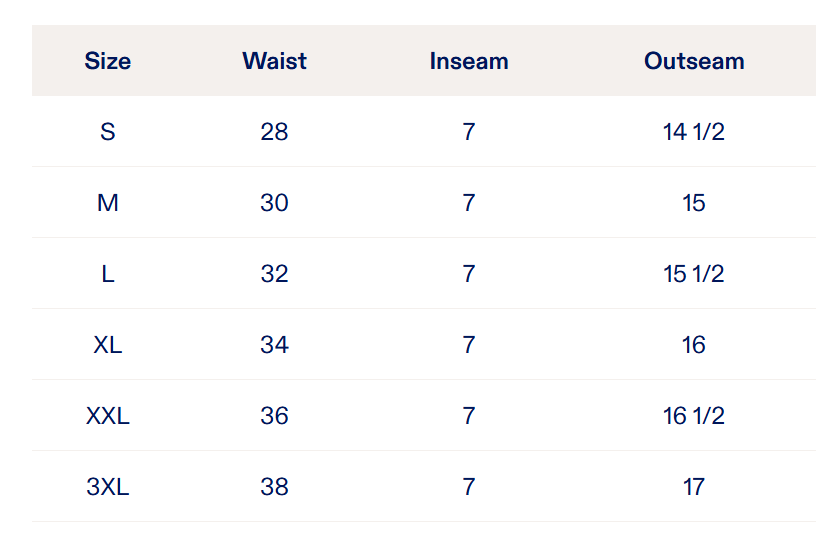Image resolution: width=838 pixels, height=550 pixels.
Task: Click the S size cell
Action: pos(108,132)
